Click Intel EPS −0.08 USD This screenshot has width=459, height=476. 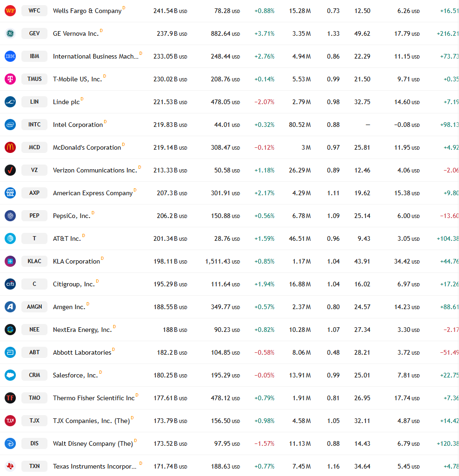[x=407, y=125]
